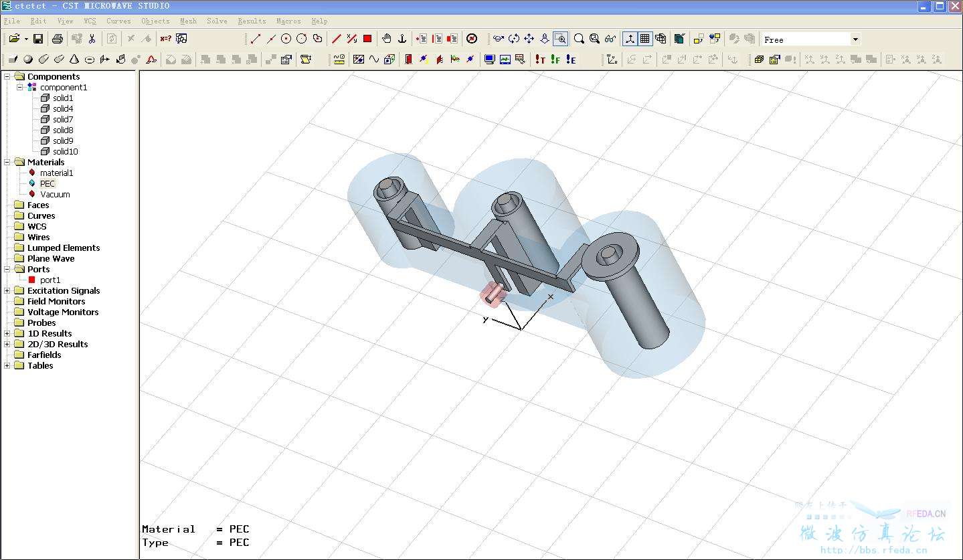963x560 pixels.
Task: Open the File menu
Action: (11, 21)
